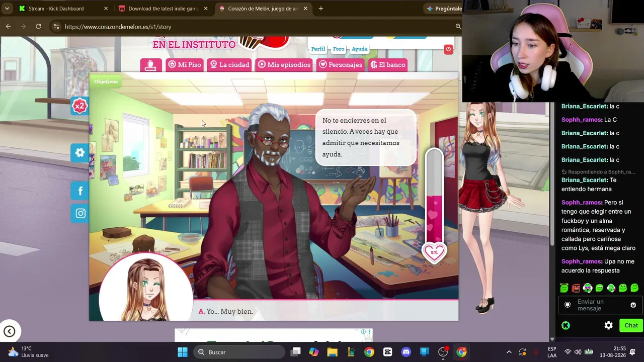Click the zoom magnifier in address bar
Image resolution: width=644 pixels, height=362 pixels.
(458, 27)
